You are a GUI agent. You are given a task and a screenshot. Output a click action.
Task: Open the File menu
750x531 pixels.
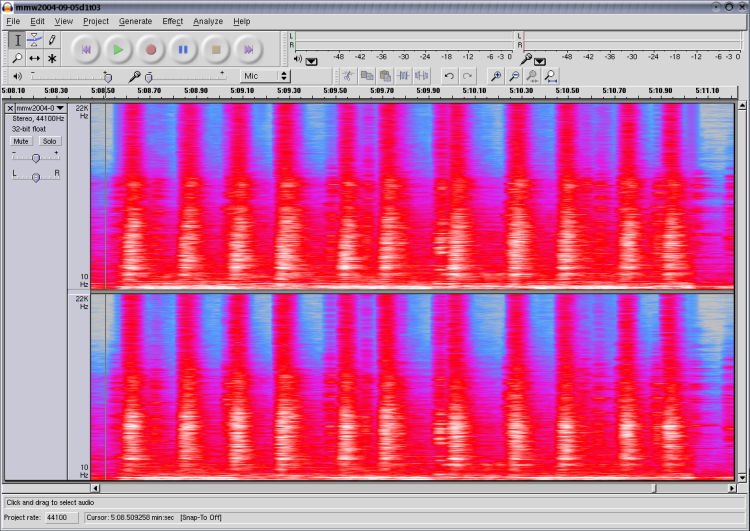click(13, 21)
